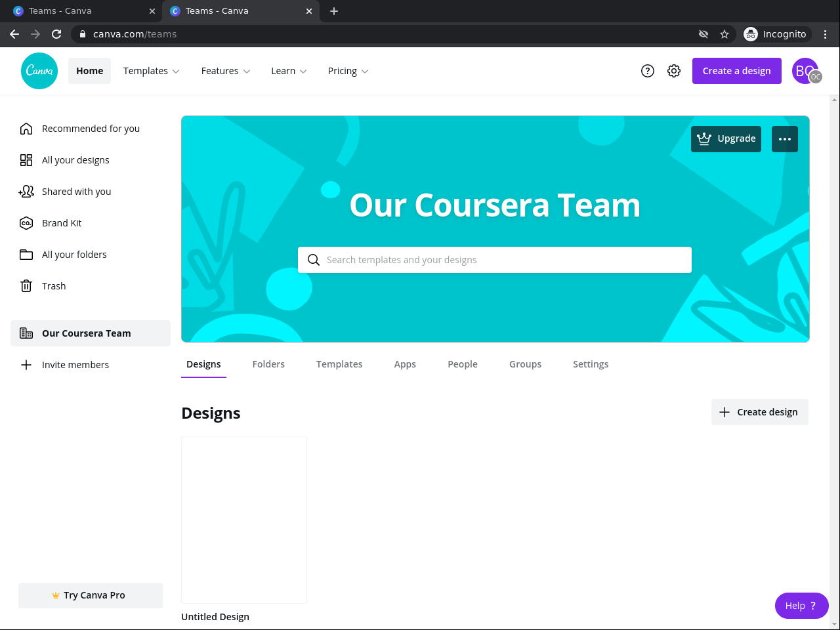Open the Brand Kit text link
This screenshot has height=630, width=840.
pos(62,223)
